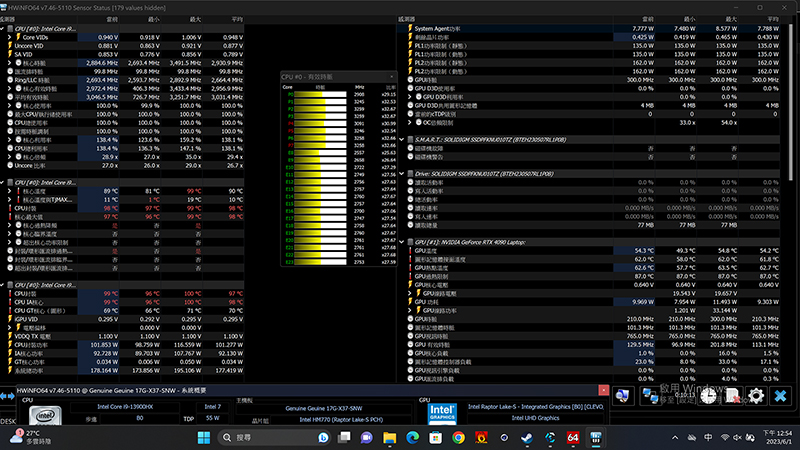Click the Intel Graphics logo thumbnail

pyautogui.click(x=442, y=414)
